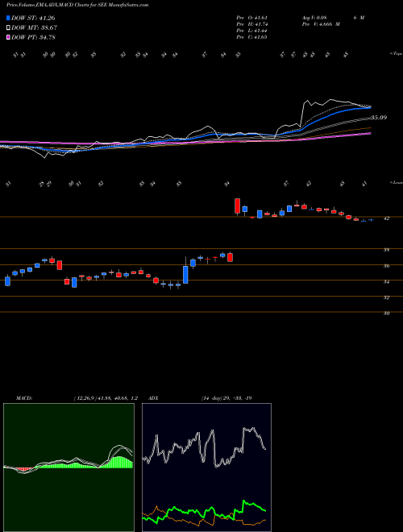The width and height of the screenshot is (403, 532).
Task: Click the 35.09 EMA line label
Action: pos(379,118)
